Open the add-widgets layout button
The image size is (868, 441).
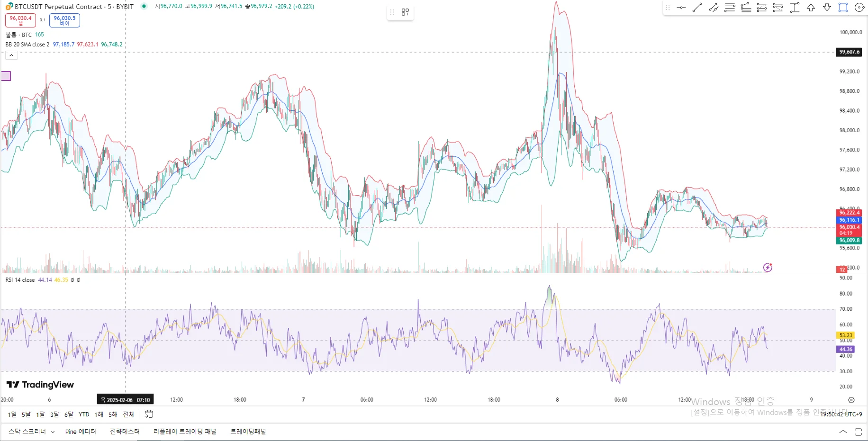[x=405, y=12]
